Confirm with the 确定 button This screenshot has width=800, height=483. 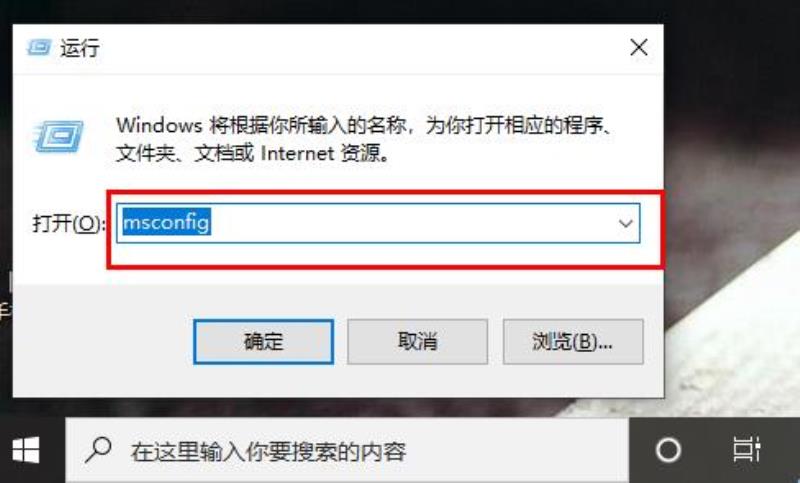click(263, 342)
